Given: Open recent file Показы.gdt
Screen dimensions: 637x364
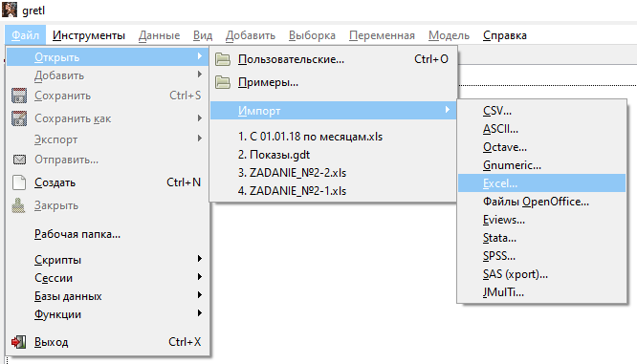Looking at the screenshot, I should [x=334, y=155].
